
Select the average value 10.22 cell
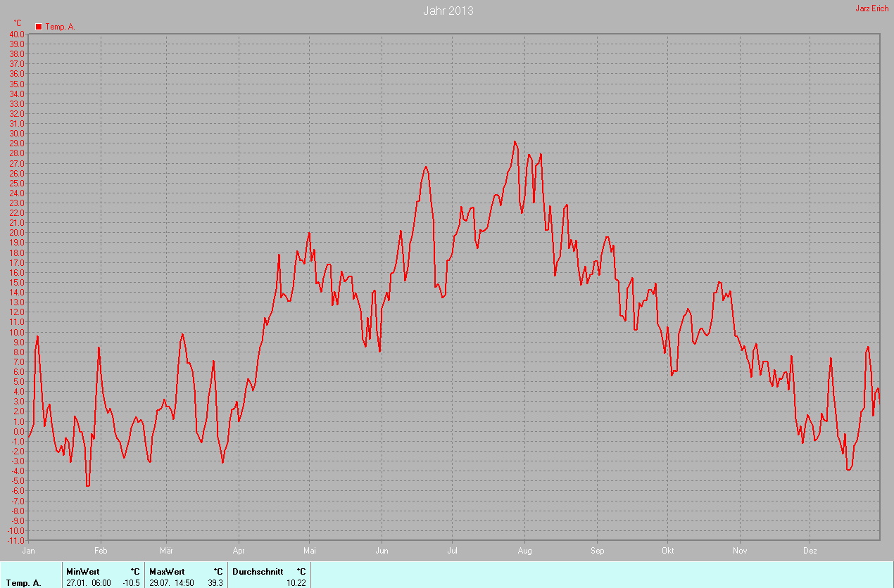point(296,583)
